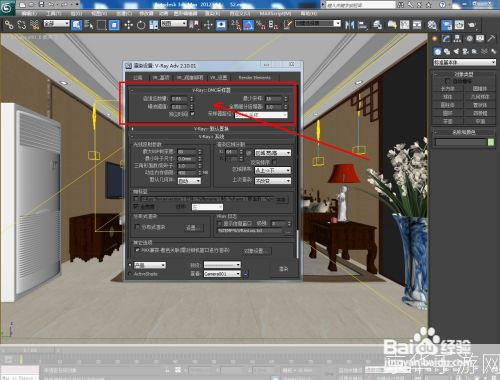The height and width of the screenshot is (380, 500).
Task: Open the MAXScript menu
Action: pyautogui.click(x=275, y=13)
